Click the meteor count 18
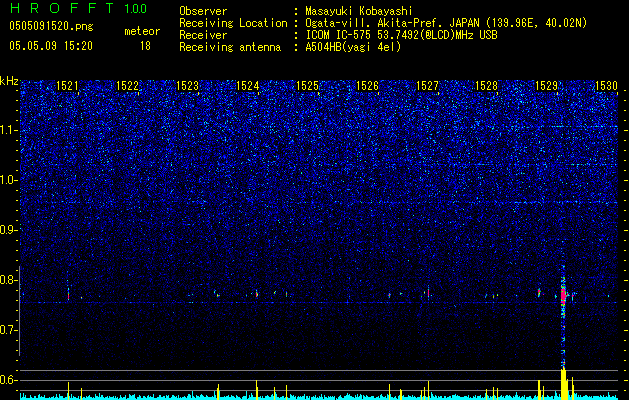Screen dimensions: 629x400 [x=145, y=46]
